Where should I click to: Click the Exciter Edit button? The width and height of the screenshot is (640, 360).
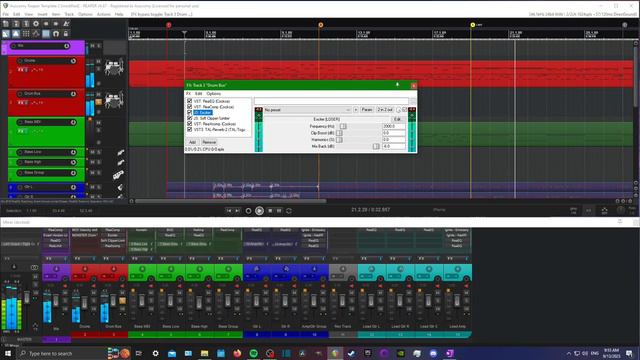point(397,119)
